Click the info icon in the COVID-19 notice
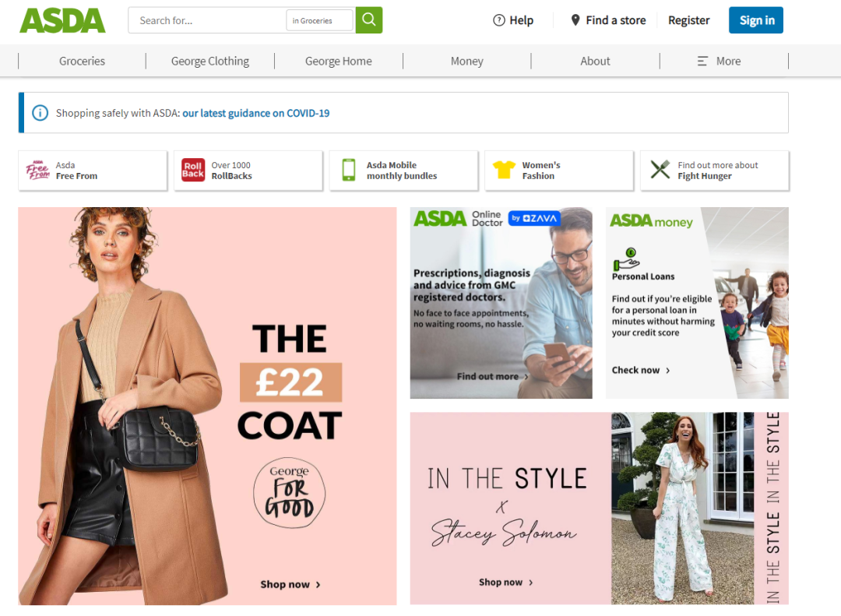Image resolution: width=841 pixels, height=616 pixels. (x=40, y=113)
